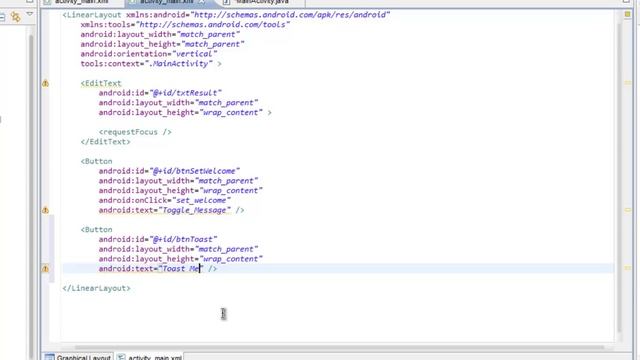Click the warning marker beside Toast Me text line
Image resolution: width=640 pixels, height=360 pixels.
[45, 269]
